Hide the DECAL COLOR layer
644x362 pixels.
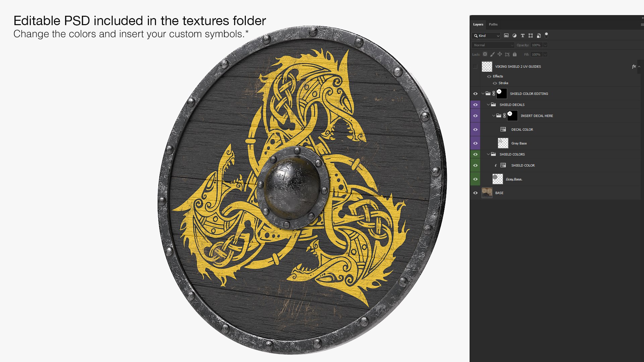(475, 129)
